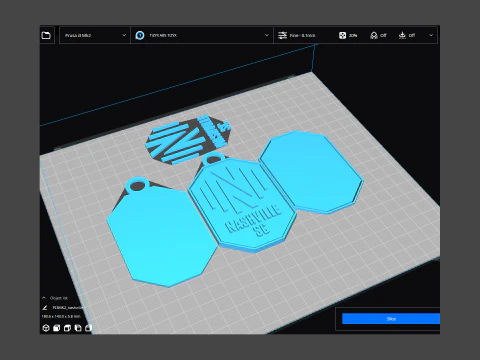Click the fine layer height profile text
This screenshot has height=360, width=480.
(302, 35)
